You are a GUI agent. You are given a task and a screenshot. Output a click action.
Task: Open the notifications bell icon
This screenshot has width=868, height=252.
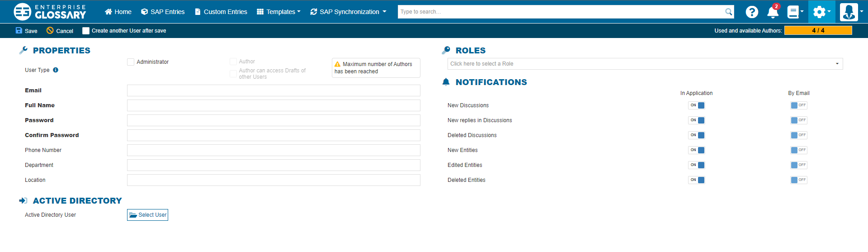(773, 12)
